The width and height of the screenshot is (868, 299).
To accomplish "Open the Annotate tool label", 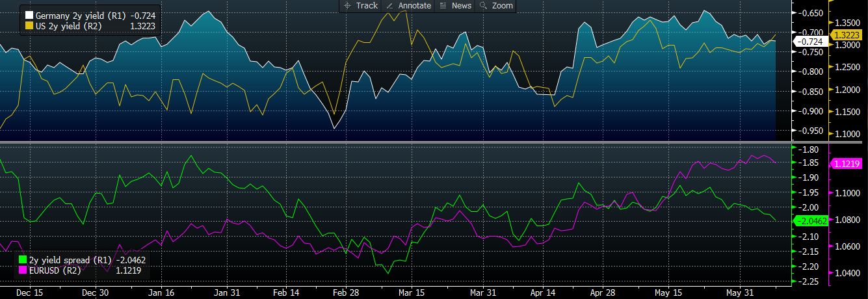I will [415, 6].
